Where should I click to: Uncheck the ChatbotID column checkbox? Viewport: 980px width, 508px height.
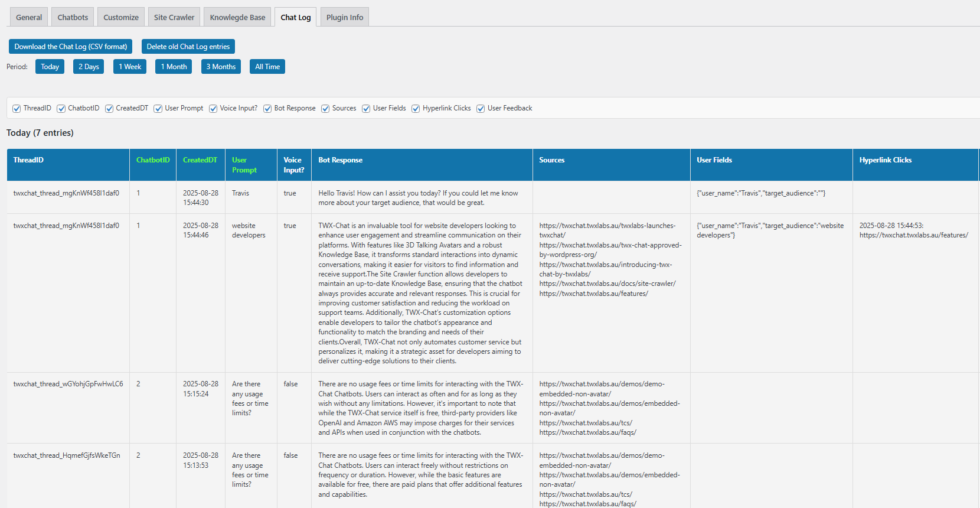61,109
